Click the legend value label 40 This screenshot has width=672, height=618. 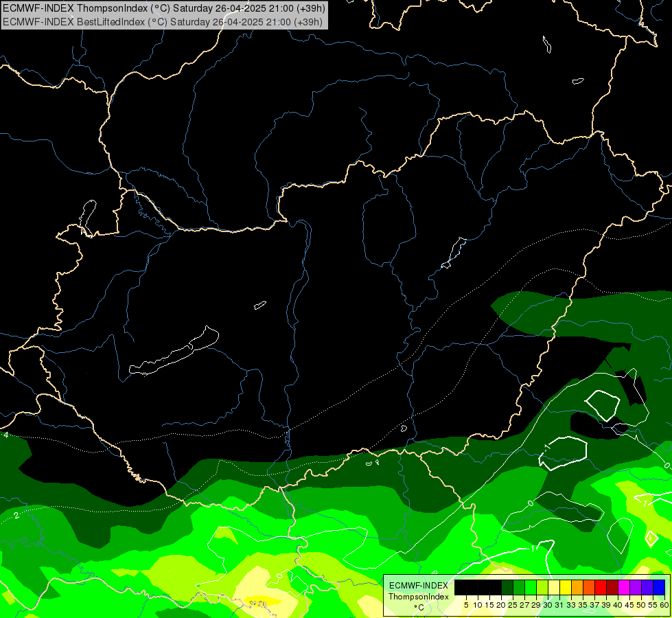pos(618,605)
